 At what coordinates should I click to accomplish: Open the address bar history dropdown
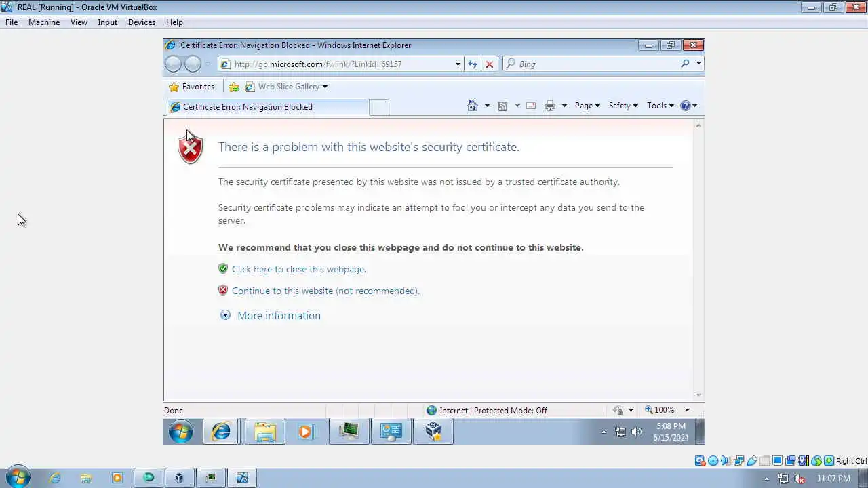click(458, 64)
